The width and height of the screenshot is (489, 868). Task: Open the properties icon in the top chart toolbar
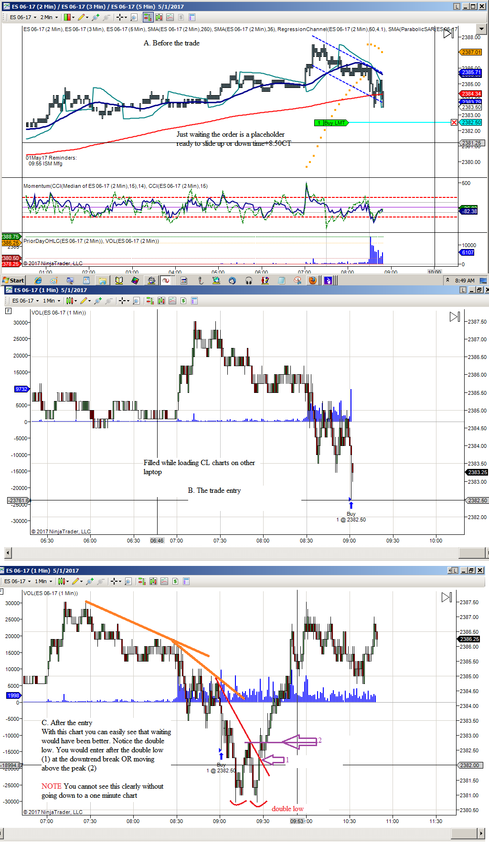pyautogui.click(x=192, y=17)
